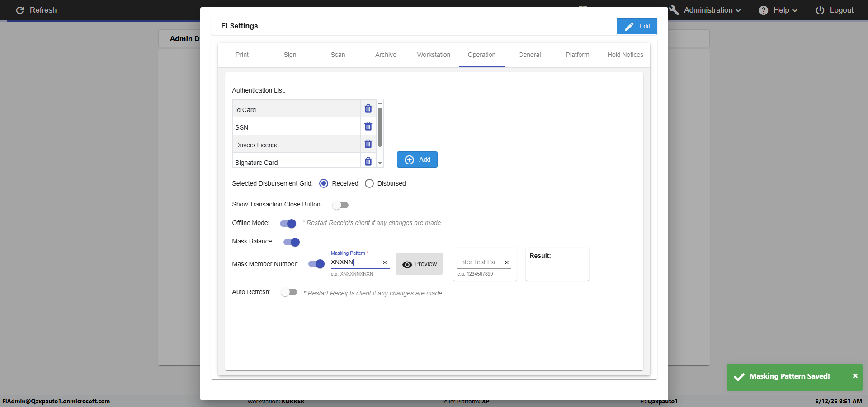Click authentication list scroll up arrow

(380, 103)
